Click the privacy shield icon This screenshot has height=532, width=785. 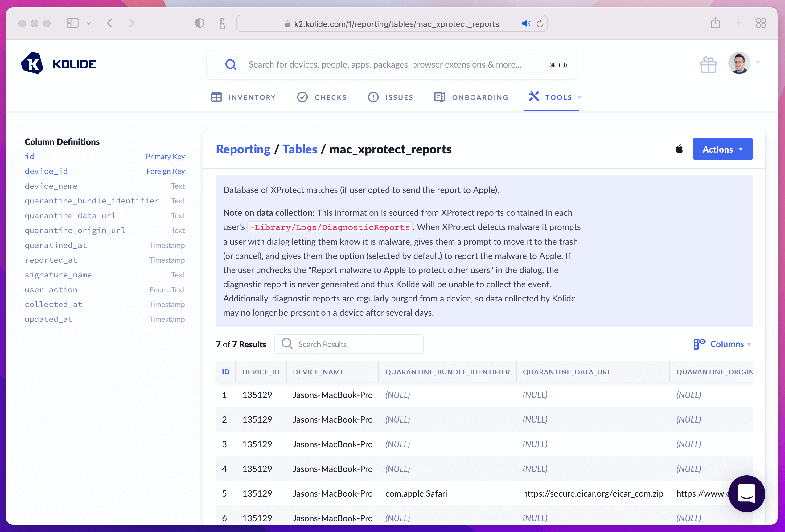coord(199,23)
